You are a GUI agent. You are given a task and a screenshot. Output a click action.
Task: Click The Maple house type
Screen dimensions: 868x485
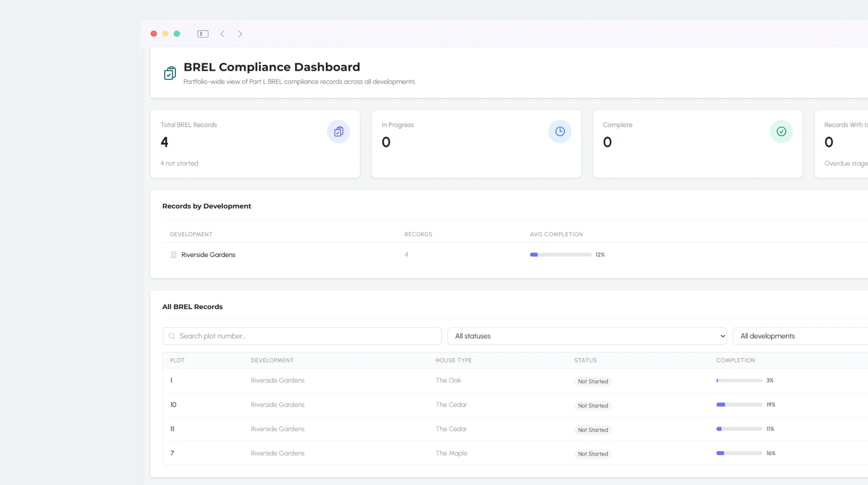coord(451,453)
